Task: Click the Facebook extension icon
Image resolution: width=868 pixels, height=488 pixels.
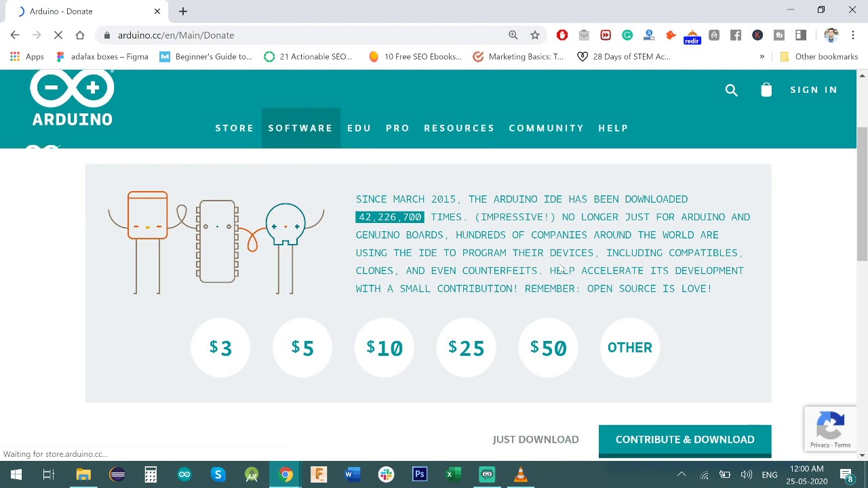Action: click(x=736, y=35)
